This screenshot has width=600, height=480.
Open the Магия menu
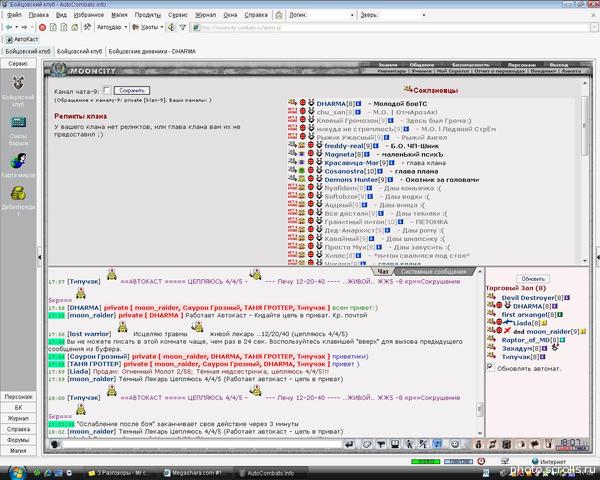point(119,15)
